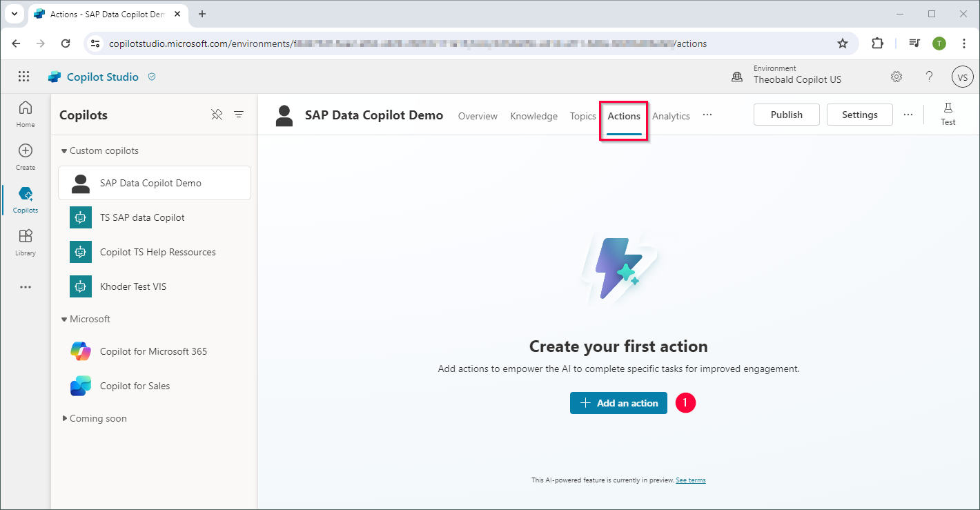Viewport: 980px width, 510px height.
Task: Open the Chrome profile avatar
Action: pos(939,43)
